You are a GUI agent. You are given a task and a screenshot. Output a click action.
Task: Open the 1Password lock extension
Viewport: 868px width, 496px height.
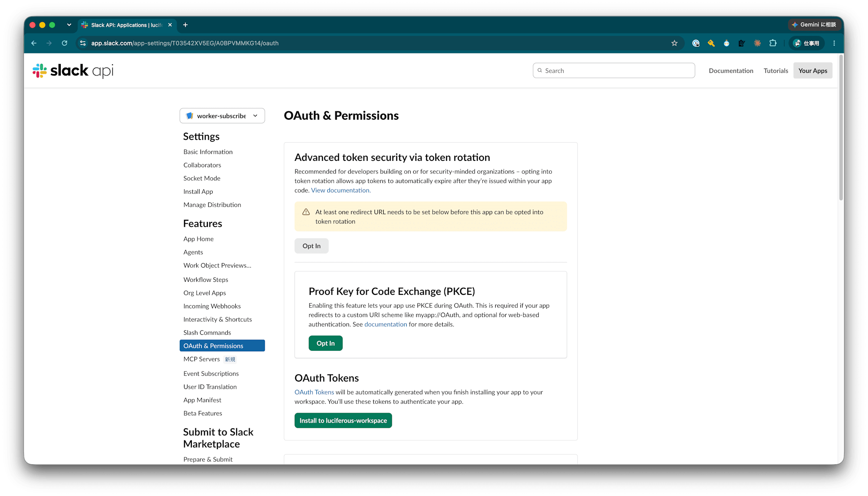coord(696,43)
